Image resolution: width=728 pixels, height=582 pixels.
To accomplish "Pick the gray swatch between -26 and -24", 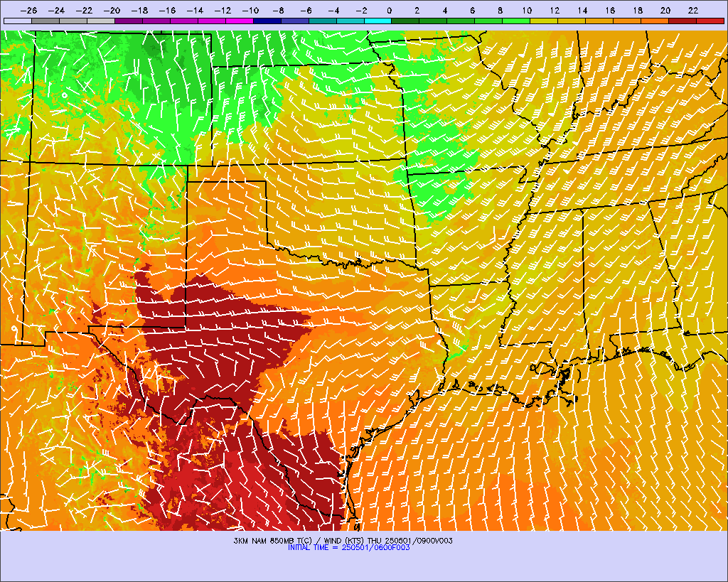I will 45,21.
